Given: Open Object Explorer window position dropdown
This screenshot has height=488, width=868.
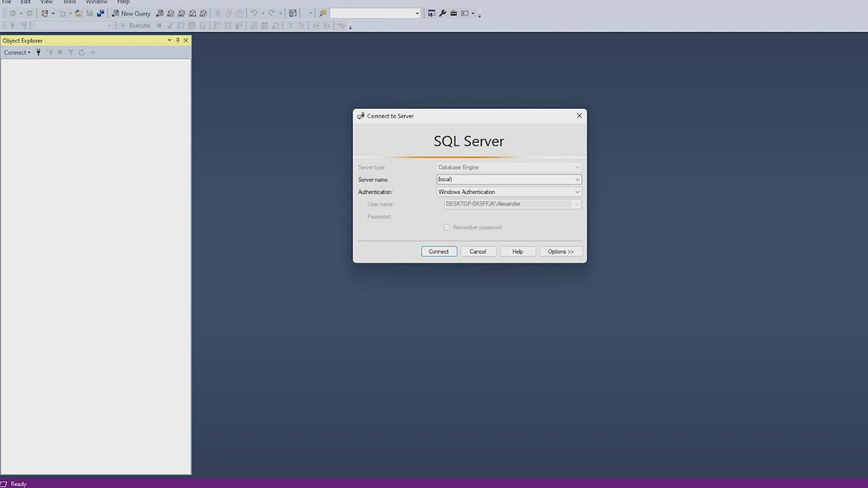Looking at the screenshot, I should 170,40.
